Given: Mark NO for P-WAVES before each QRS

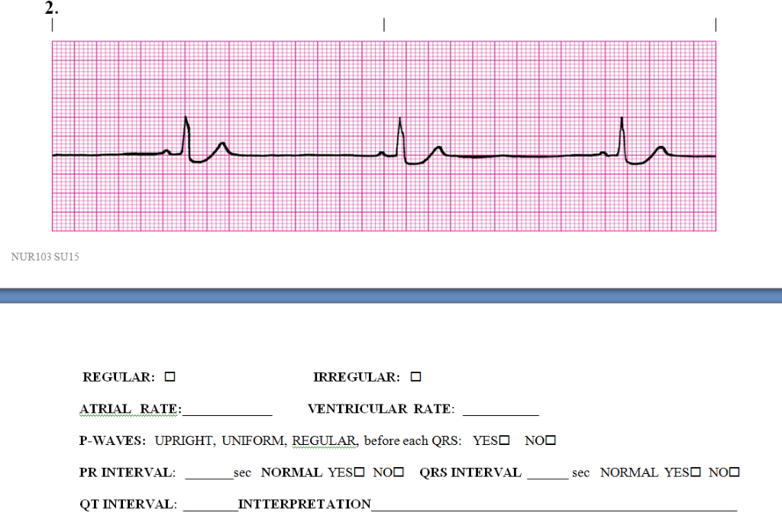Looking at the screenshot, I should (551, 440).
